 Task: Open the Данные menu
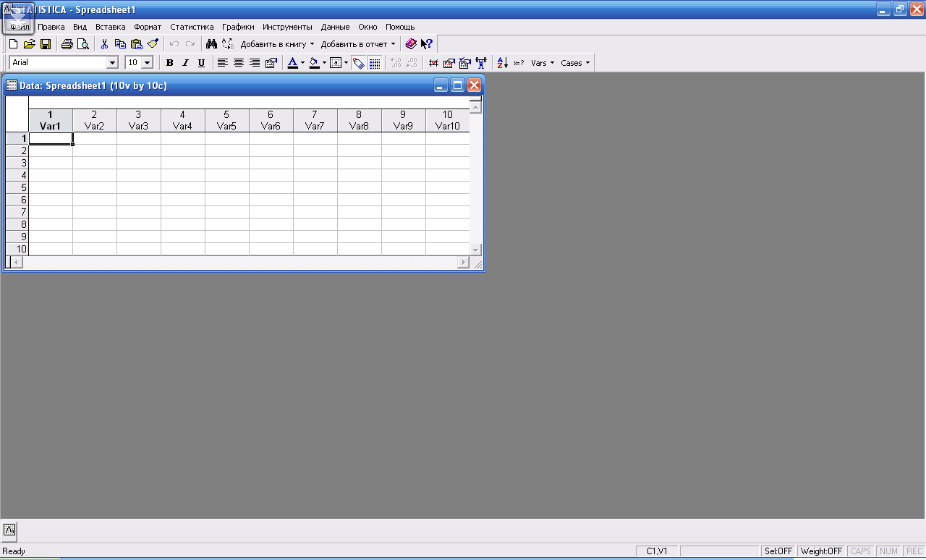tap(335, 27)
